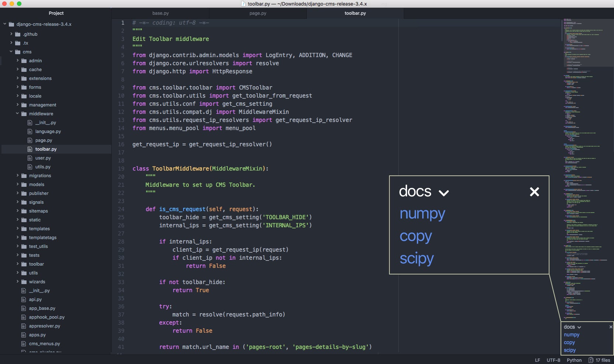This screenshot has width=614, height=364.
Task: Click the api.py file icon
Action: (24, 300)
